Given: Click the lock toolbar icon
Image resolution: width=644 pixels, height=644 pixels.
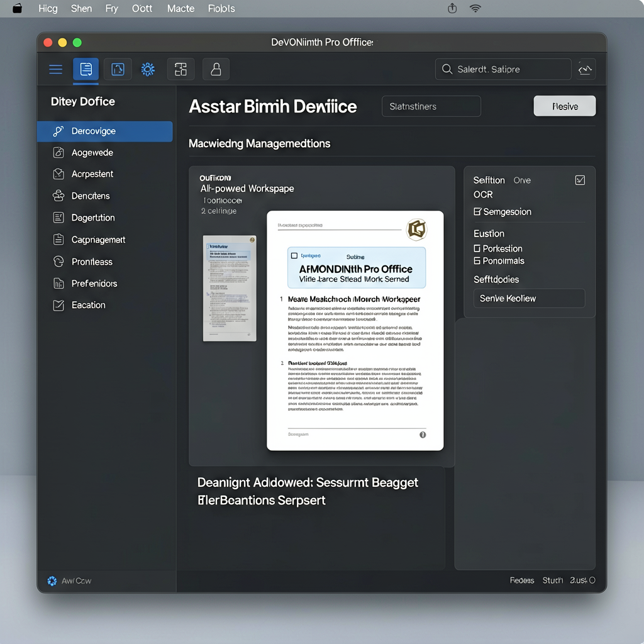Looking at the screenshot, I should tap(216, 69).
